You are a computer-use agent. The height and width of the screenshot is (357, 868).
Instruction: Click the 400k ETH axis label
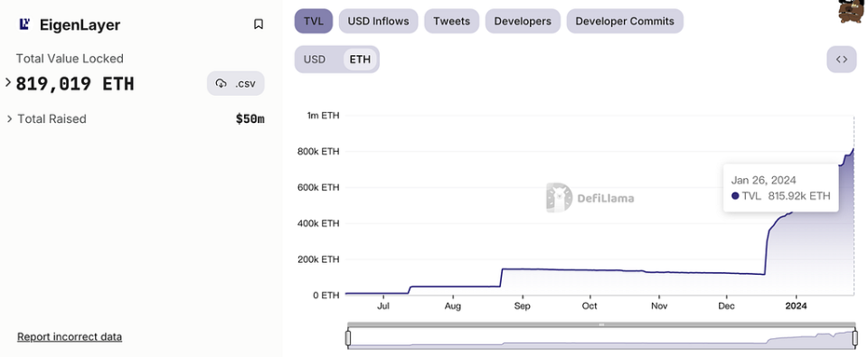point(319,223)
